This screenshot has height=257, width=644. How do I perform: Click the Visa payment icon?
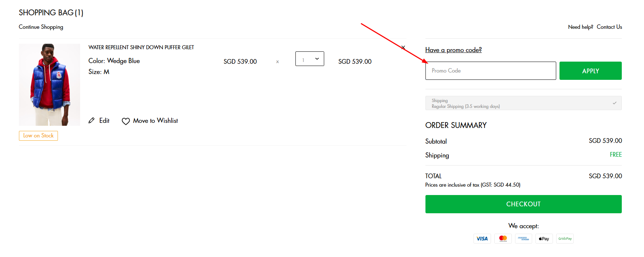coord(482,239)
